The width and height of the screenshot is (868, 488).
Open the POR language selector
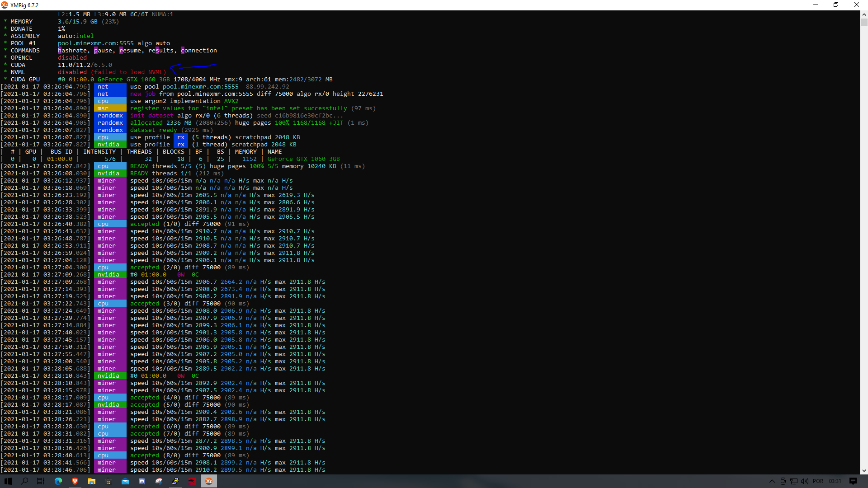tap(818, 481)
